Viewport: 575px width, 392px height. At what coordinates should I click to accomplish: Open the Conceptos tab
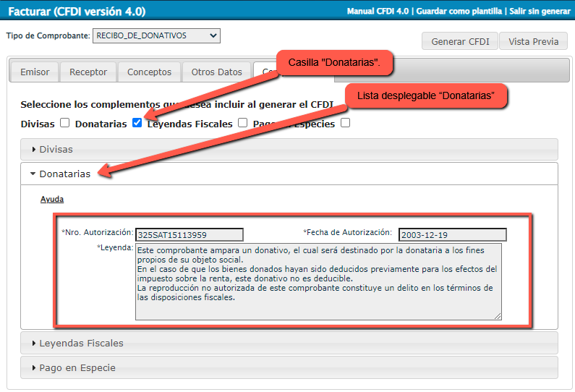point(149,72)
